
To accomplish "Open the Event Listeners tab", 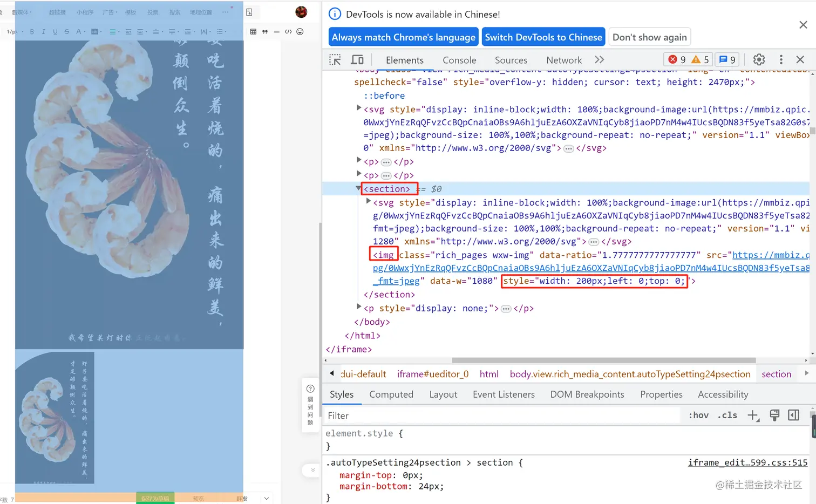I will [x=504, y=394].
